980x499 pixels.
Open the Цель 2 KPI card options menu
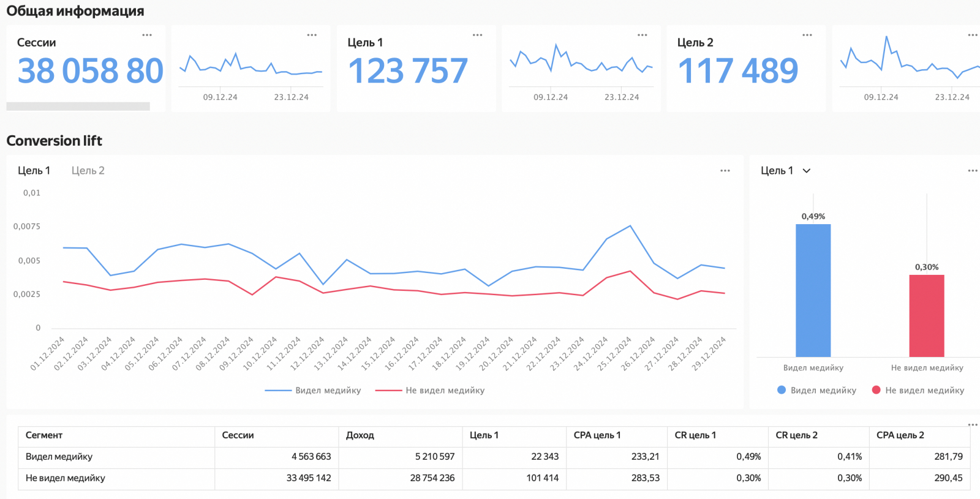tap(807, 35)
